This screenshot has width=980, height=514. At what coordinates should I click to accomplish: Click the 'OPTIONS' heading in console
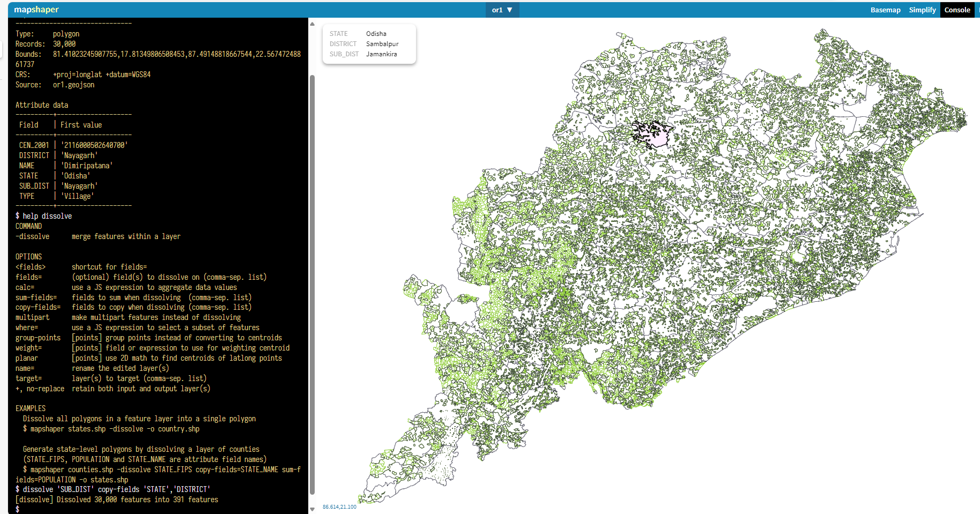click(28, 257)
